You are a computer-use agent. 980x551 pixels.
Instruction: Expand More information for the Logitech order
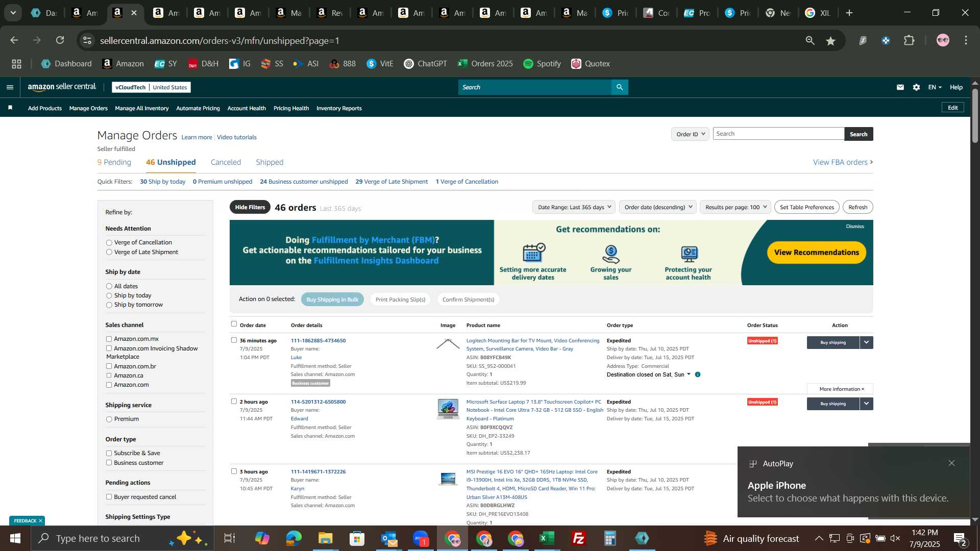pos(840,389)
